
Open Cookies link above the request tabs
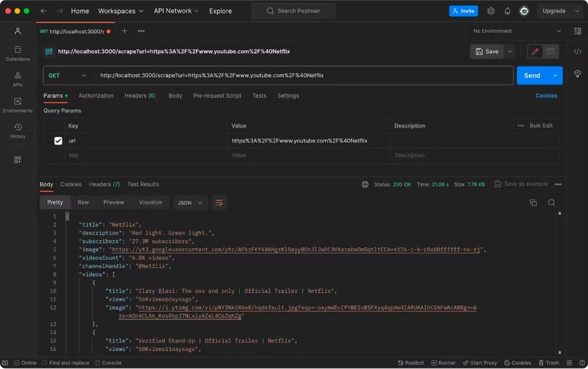(547, 95)
